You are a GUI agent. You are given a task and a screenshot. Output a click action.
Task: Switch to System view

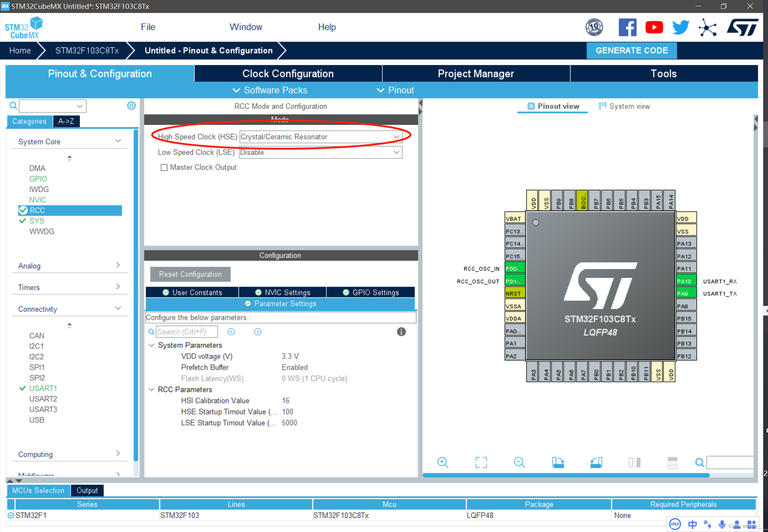pos(625,106)
